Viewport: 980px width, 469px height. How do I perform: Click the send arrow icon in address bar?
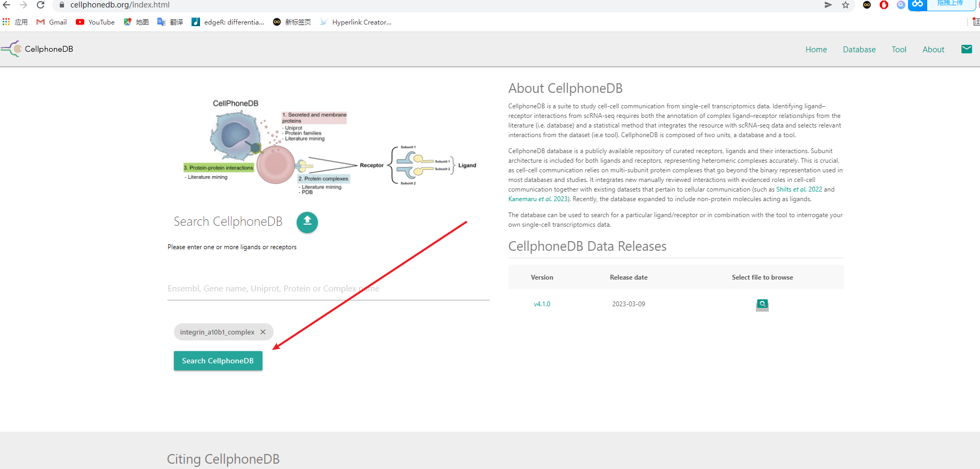(828, 5)
